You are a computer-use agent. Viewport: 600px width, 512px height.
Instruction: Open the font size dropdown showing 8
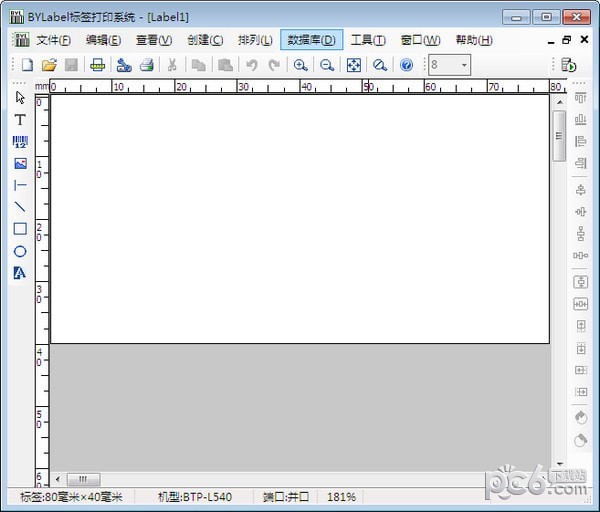point(450,65)
